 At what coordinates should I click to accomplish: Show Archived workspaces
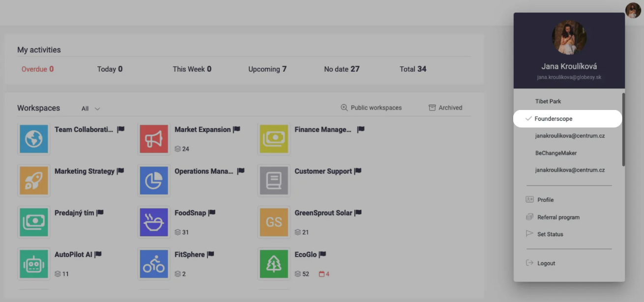click(x=445, y=108)
